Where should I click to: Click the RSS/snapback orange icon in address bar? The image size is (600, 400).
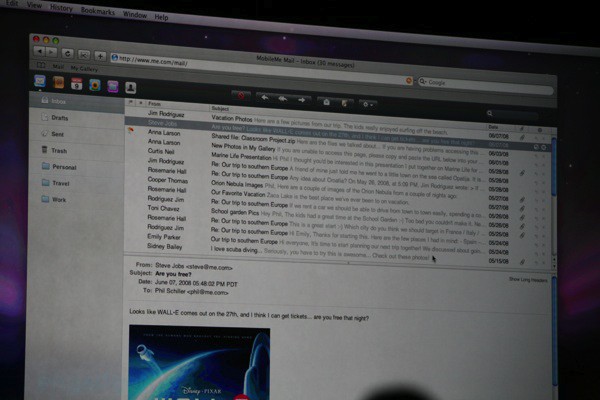(x=408, y=80)
